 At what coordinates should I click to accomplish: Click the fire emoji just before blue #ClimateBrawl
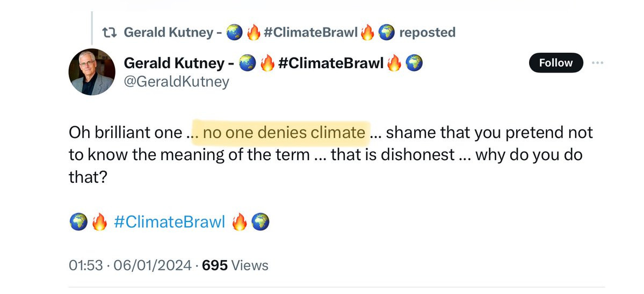point(99,221)
